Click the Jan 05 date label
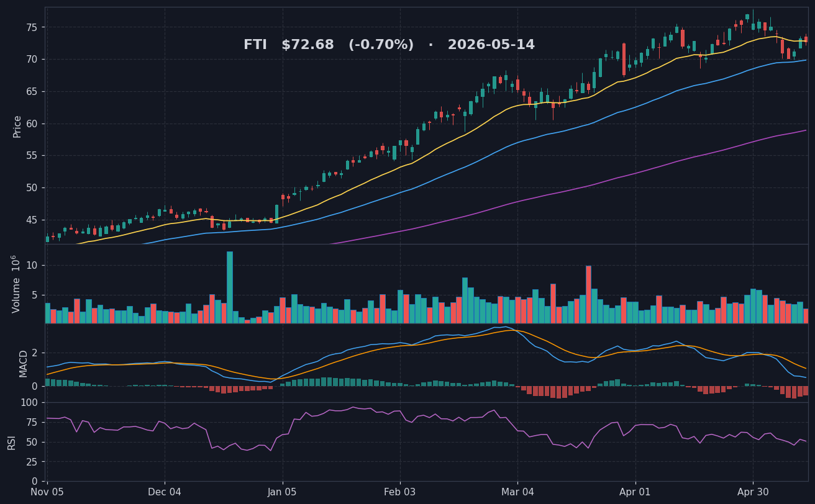 (283, 493)
